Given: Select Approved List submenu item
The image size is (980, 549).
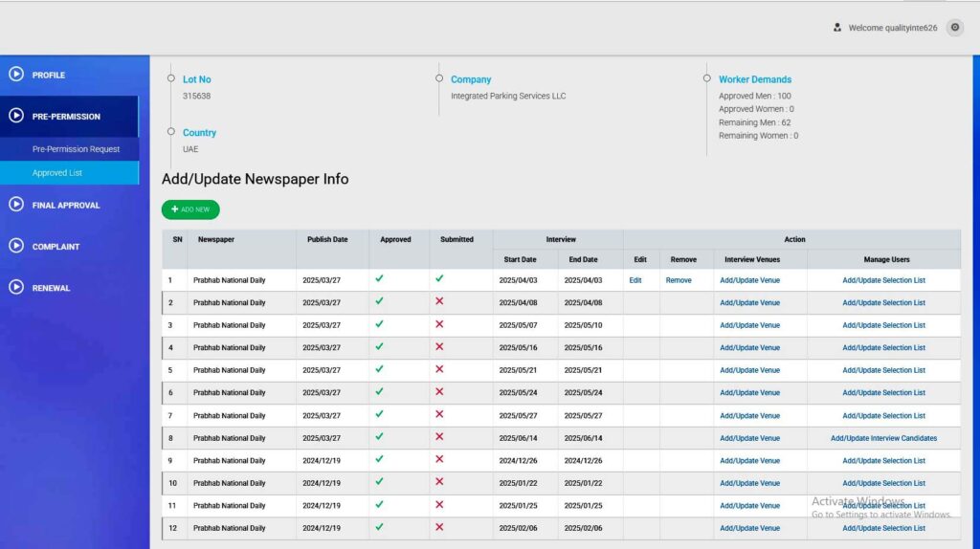Looking at the screenshot, I should (x=57, y=173).
